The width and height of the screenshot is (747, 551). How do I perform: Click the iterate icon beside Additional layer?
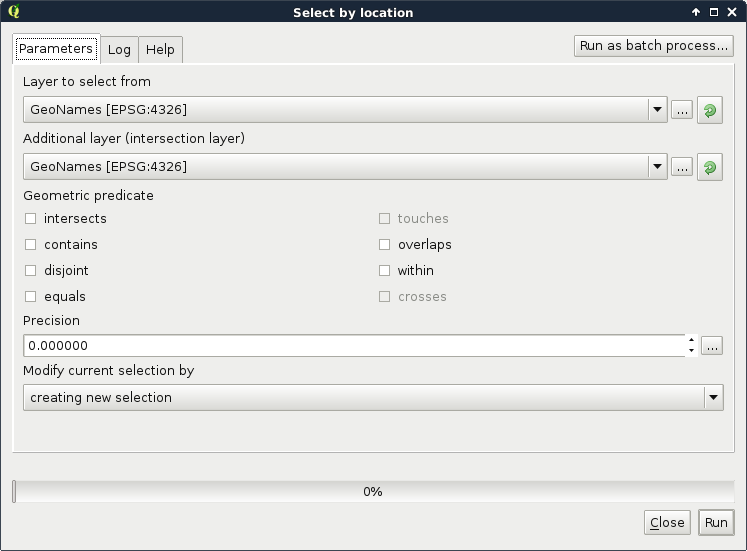tap(710, 167)
